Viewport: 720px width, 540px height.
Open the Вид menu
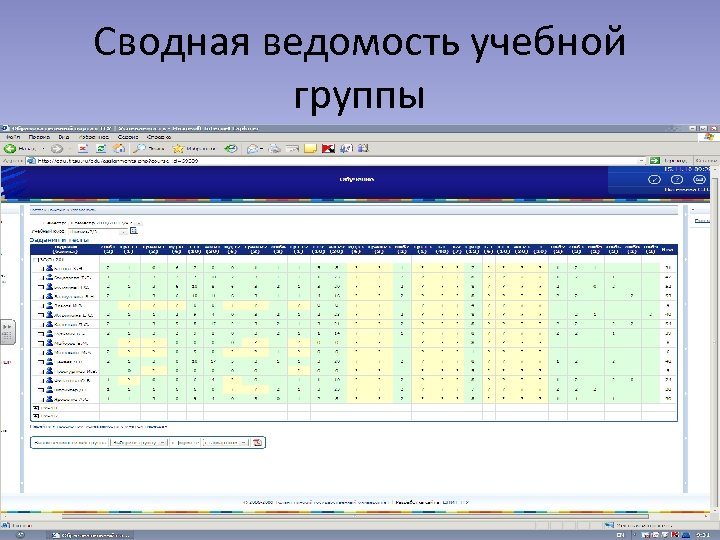(64, 137)
